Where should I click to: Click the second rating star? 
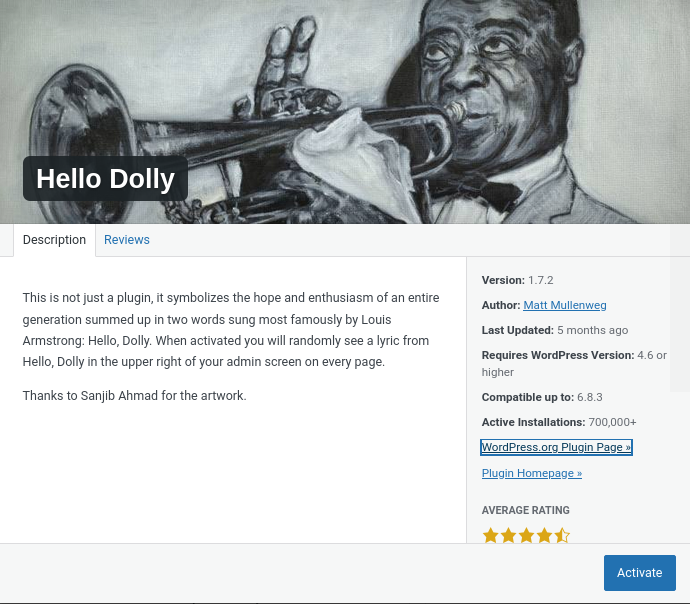point(509,535)
